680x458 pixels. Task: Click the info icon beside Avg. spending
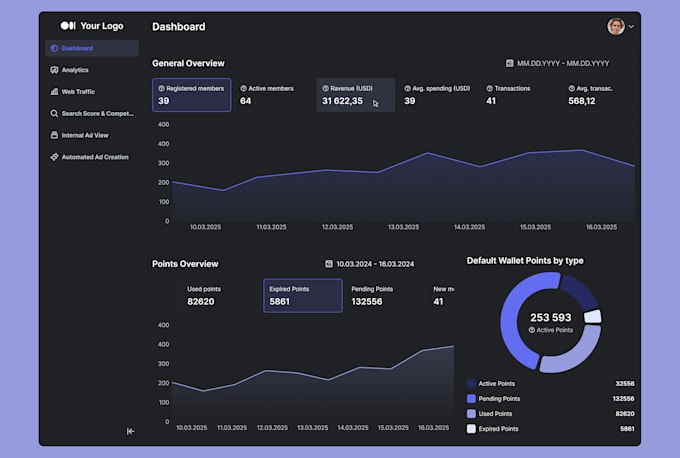click(407, 88)
